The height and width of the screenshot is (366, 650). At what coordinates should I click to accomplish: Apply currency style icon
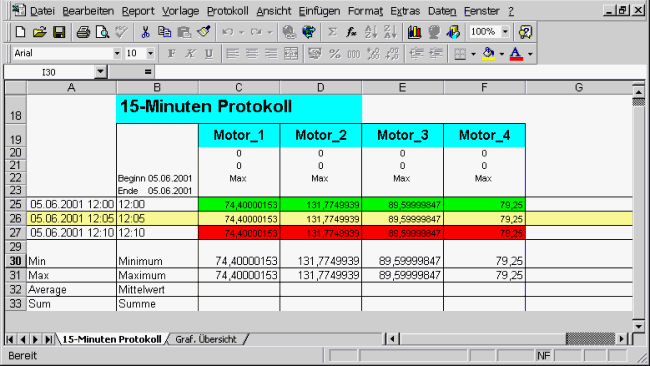[315, 53]
